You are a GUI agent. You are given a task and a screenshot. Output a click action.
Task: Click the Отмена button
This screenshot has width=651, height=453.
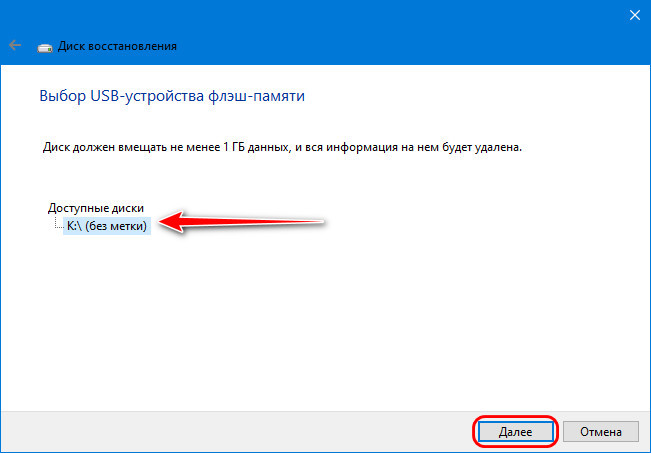(600, 432)
